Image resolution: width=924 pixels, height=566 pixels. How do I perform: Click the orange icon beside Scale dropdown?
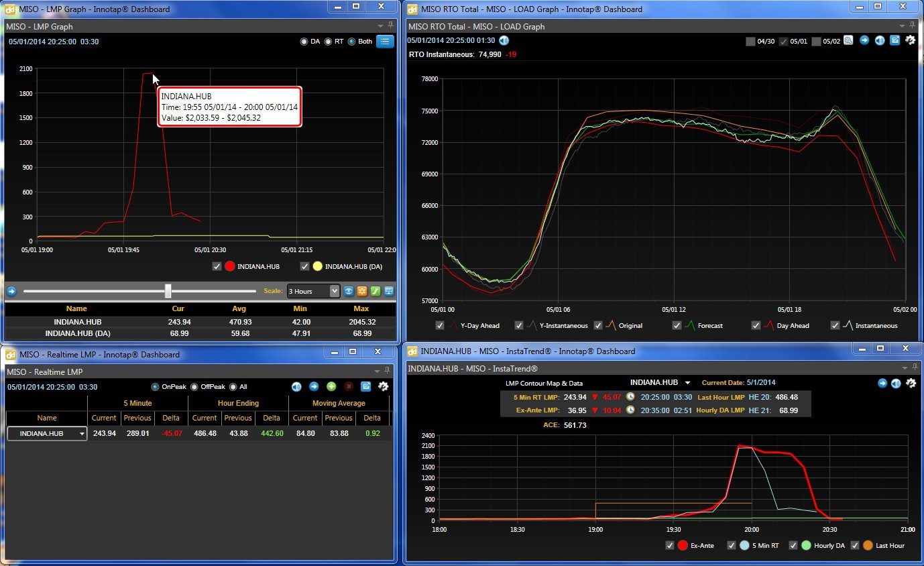(362, 291)
